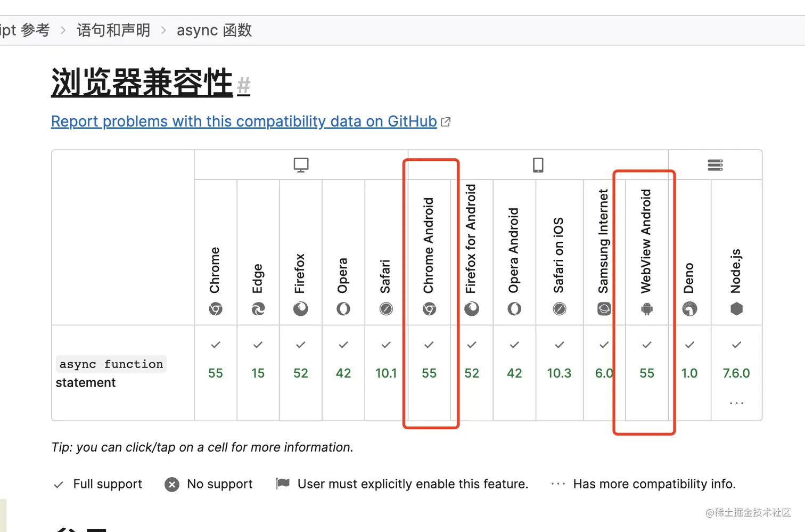Click the Tip text below the table
This screenshot has width=805, height=532.
[x=202, y=447]
